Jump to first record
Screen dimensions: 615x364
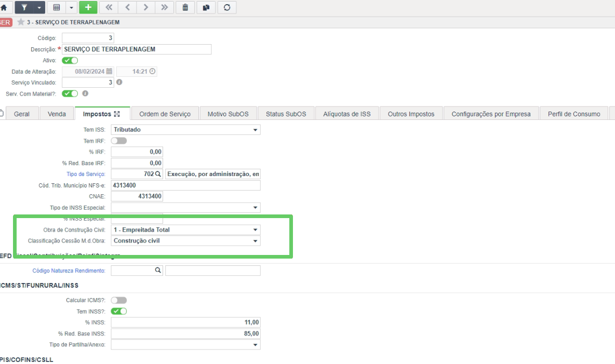[x=109, y=7]
